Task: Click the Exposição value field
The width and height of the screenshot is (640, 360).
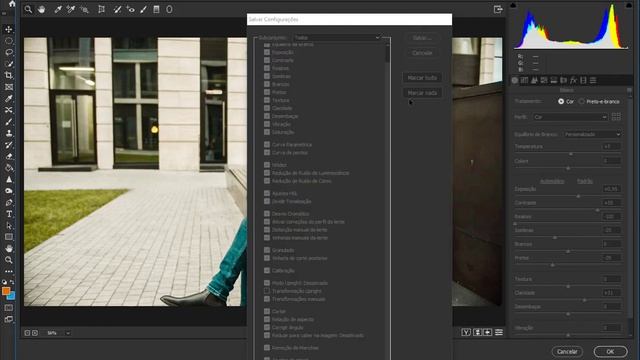Action: click(x=611, y=189)
